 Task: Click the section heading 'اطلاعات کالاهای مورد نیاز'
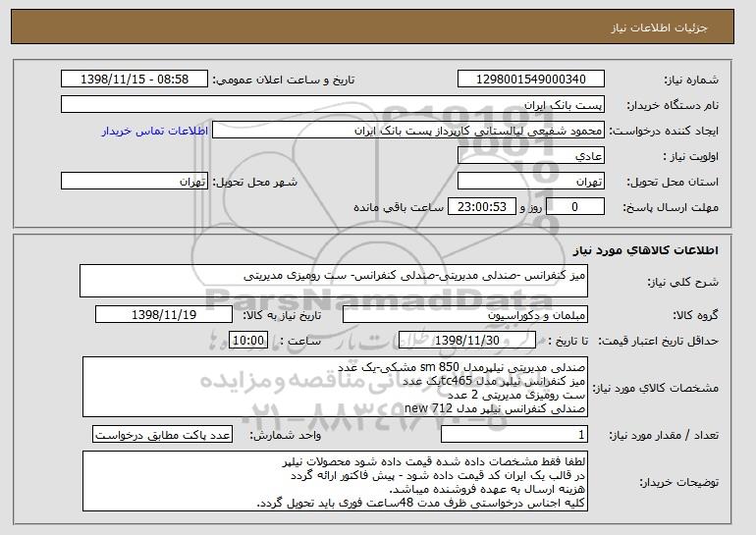(646, 249)
